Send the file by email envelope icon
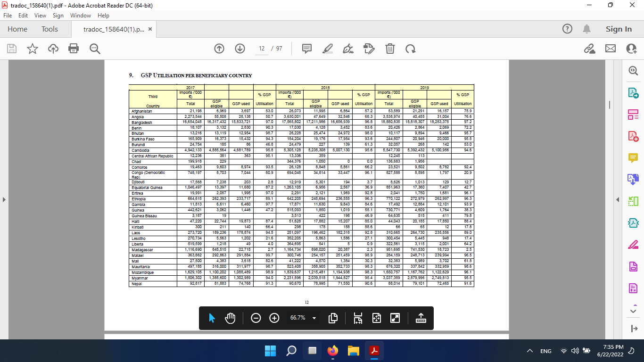Viewport: 644px width, 362px height. coord(611,49)
